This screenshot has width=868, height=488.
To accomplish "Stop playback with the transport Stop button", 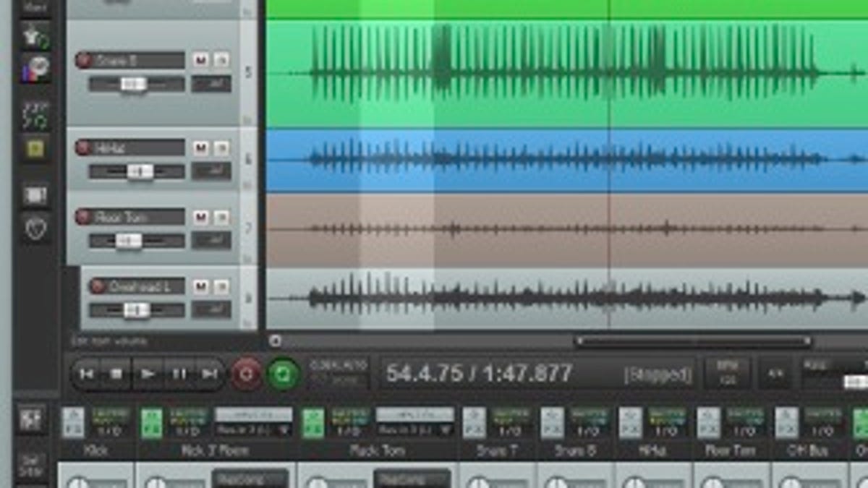I will pos(116,374).
